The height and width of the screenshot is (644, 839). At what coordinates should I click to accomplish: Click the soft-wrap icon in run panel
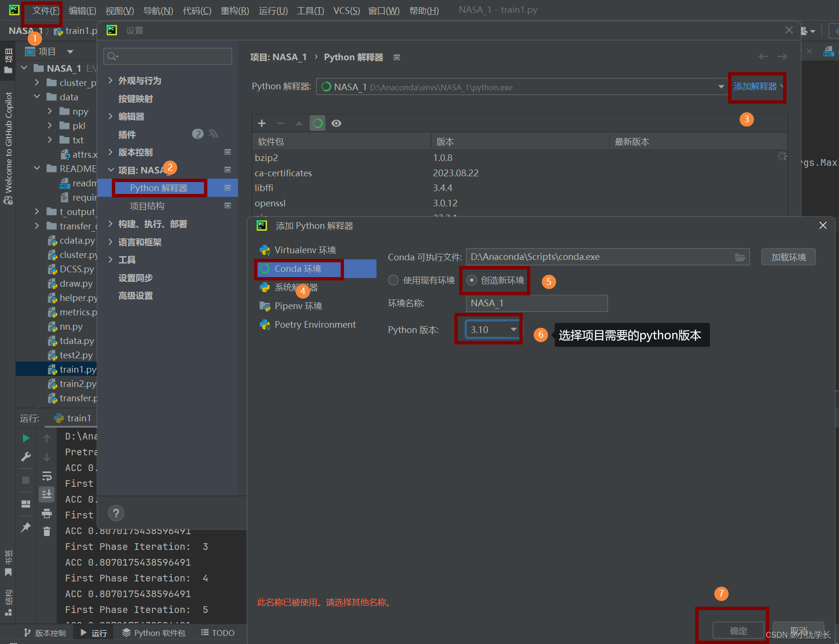(x=47, y=476)
